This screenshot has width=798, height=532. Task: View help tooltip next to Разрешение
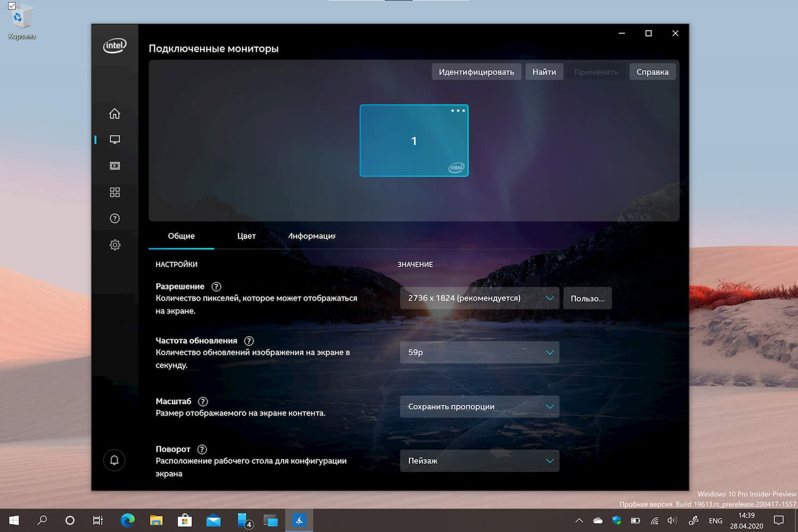click(216, 286)
